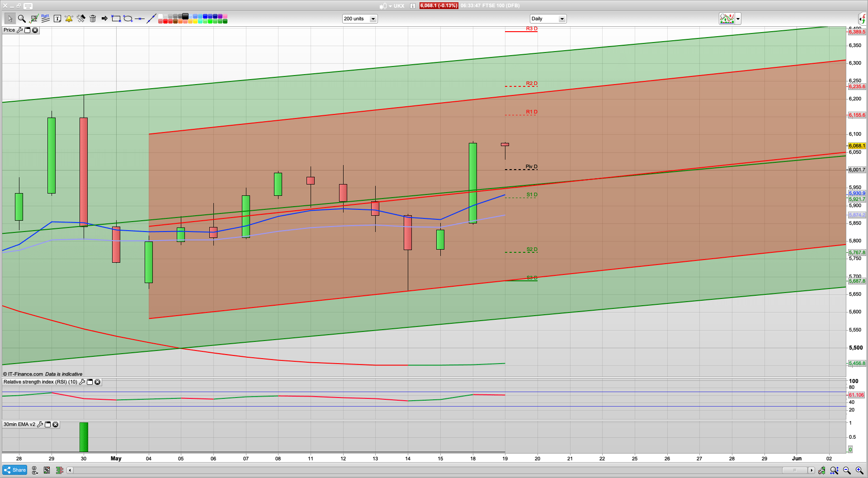Click the trash bin delete tool
Image resolution: width=868 pixels, height=478 pixels.
93,19
